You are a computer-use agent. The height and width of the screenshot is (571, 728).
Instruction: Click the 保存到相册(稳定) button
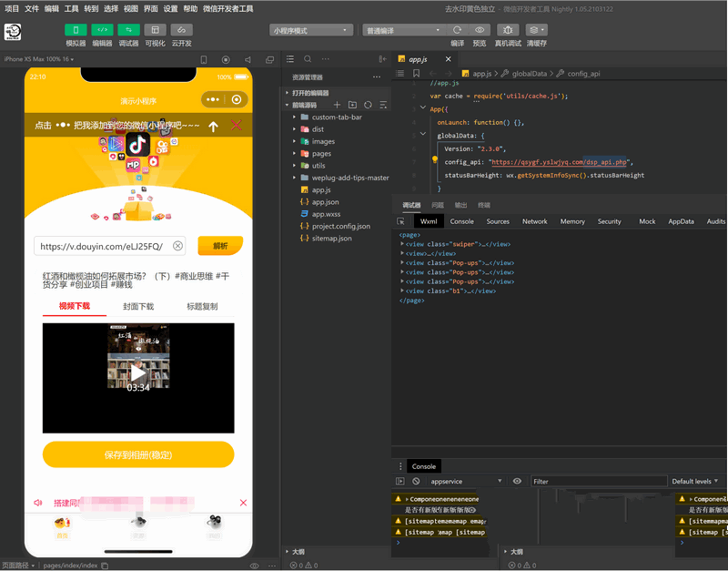[x=138, y=454]
